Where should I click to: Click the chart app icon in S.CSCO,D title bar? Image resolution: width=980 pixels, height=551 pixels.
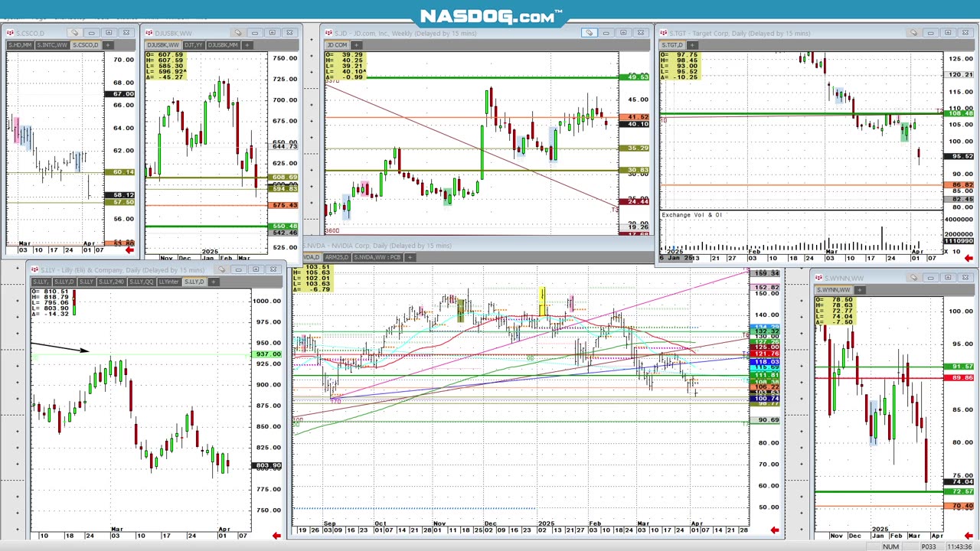pyautogui.click(x=10, y=33)
